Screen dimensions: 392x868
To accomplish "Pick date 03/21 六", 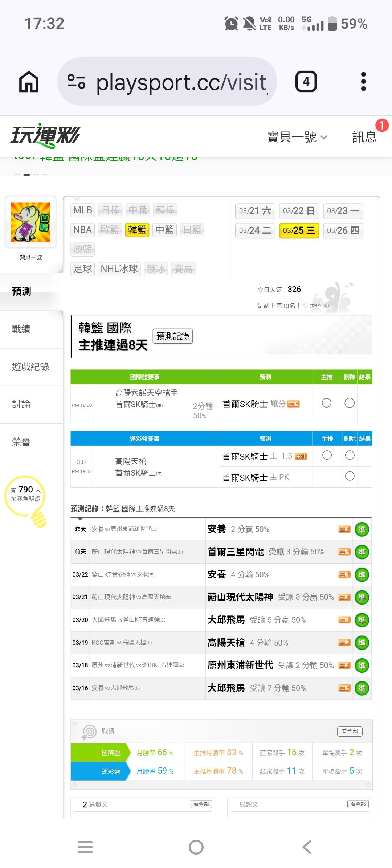I will [255, 211].
